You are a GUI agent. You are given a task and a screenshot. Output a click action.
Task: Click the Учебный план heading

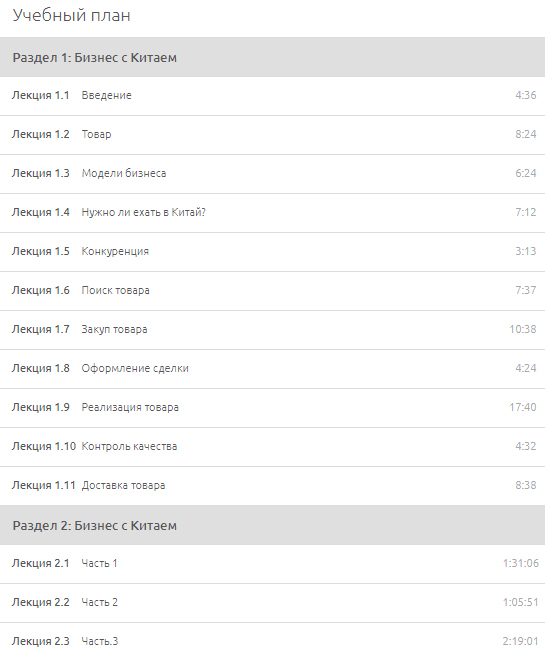tap(71, 16)
